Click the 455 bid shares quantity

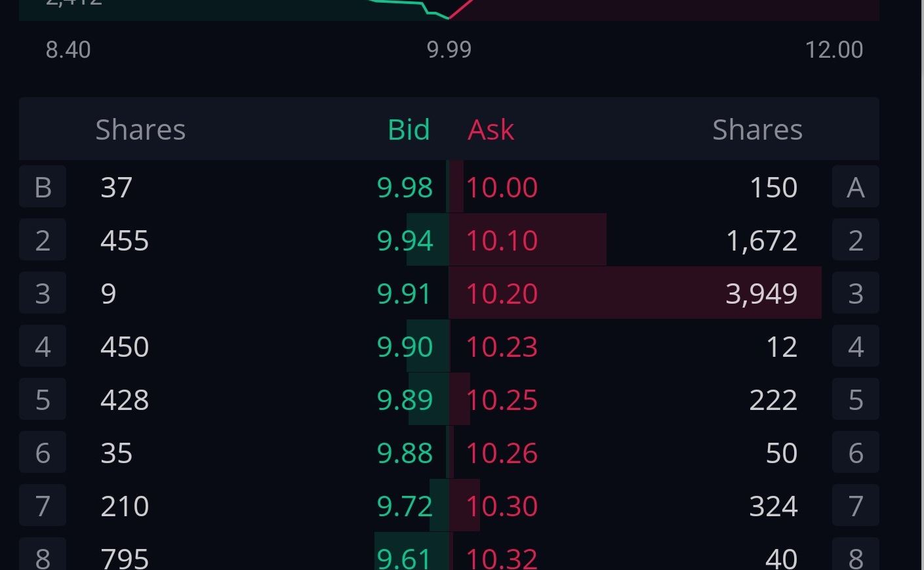coord(125,241)
